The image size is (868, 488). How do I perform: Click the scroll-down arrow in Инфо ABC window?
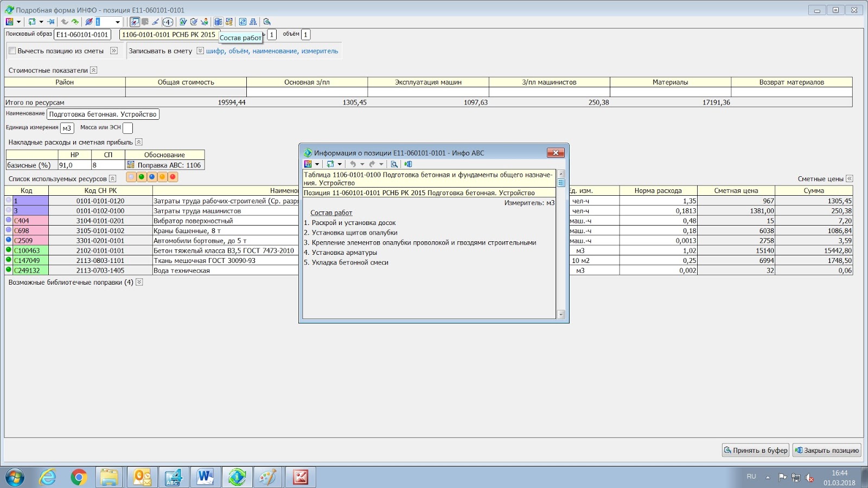tap(561, 314)
